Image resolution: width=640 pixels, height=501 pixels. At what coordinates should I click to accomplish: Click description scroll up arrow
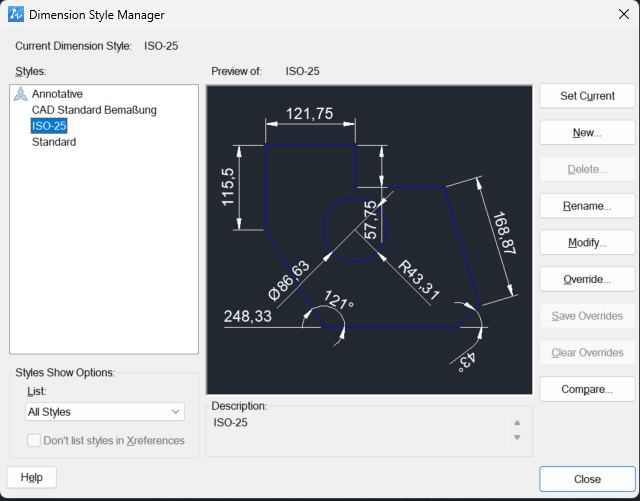[x=517, y=423]
